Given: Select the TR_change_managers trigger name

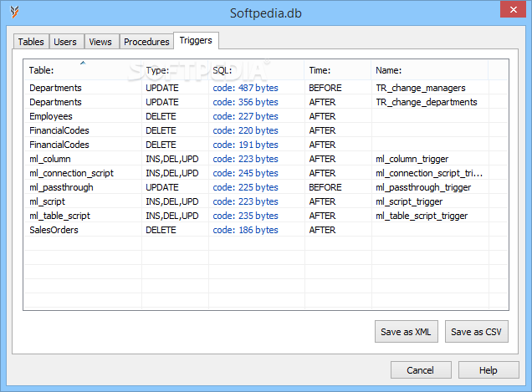Looking at the screenshot, I should pyautogui.click(x=421, y=88).
